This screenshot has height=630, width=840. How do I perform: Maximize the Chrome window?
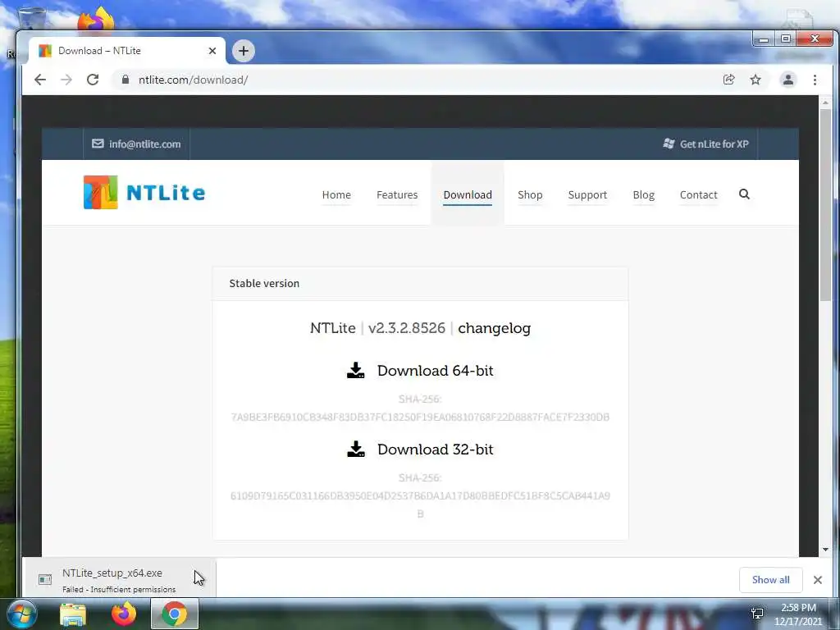pos(785,39)
